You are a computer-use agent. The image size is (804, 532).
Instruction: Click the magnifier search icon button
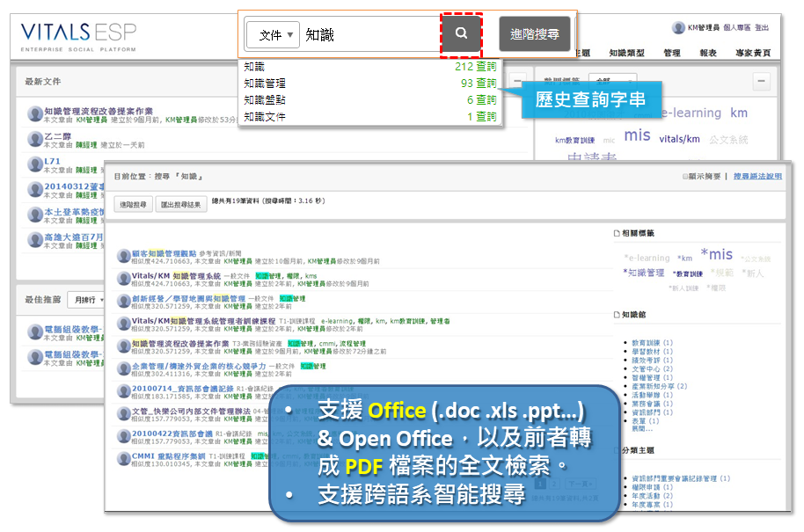click(462, 33)
